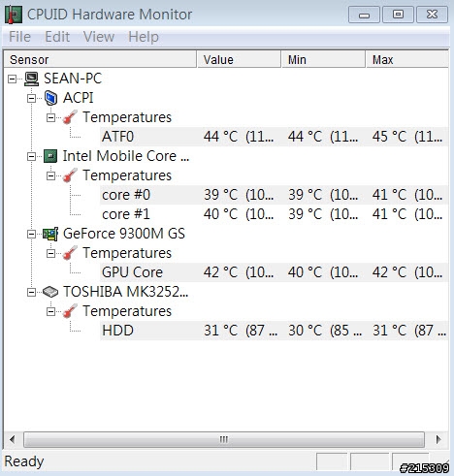Collapse the Intel Mobile Core node

(31, 156)
